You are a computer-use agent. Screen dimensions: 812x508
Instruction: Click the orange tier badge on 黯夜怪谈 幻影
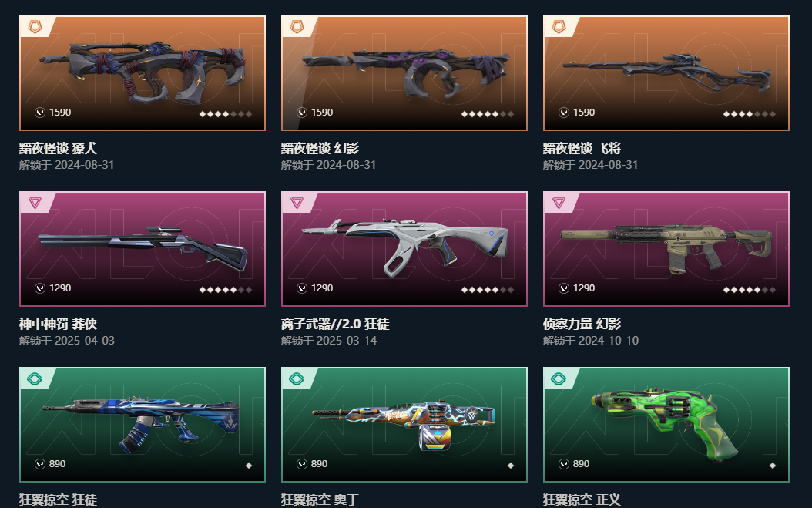[297, 26]
